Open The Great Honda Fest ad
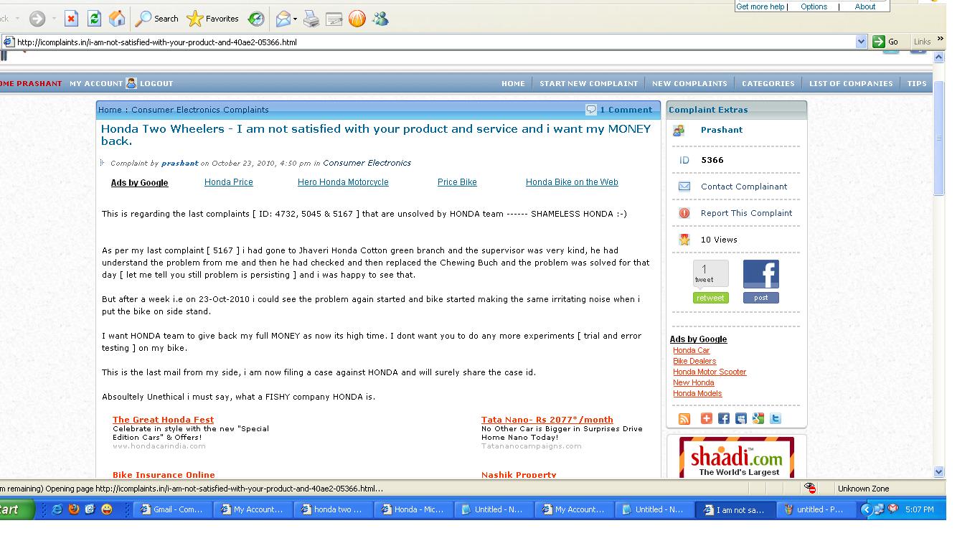 163,420
